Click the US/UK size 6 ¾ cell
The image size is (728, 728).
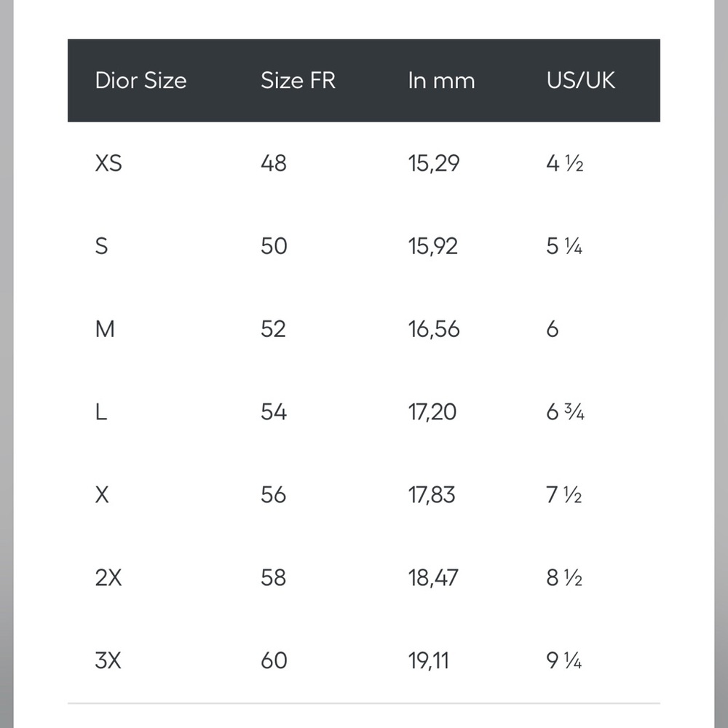pyautogui.click(x=565, y=412)
